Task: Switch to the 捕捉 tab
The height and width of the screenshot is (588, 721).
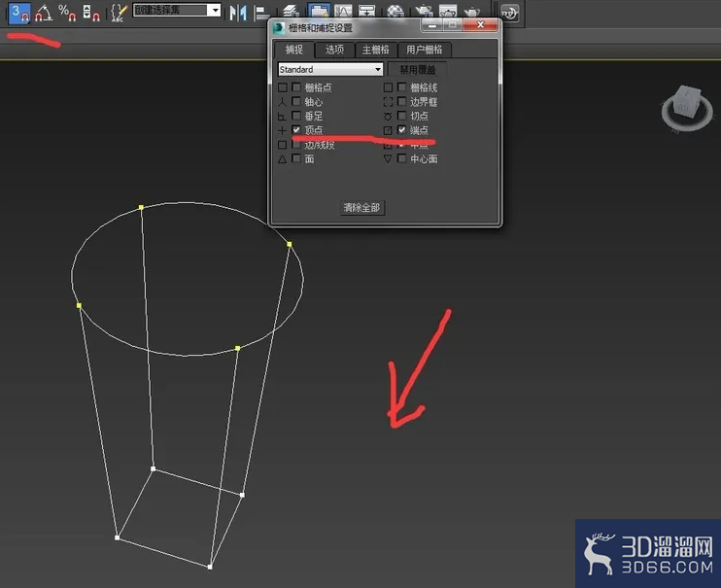Action: pos(293,50)
